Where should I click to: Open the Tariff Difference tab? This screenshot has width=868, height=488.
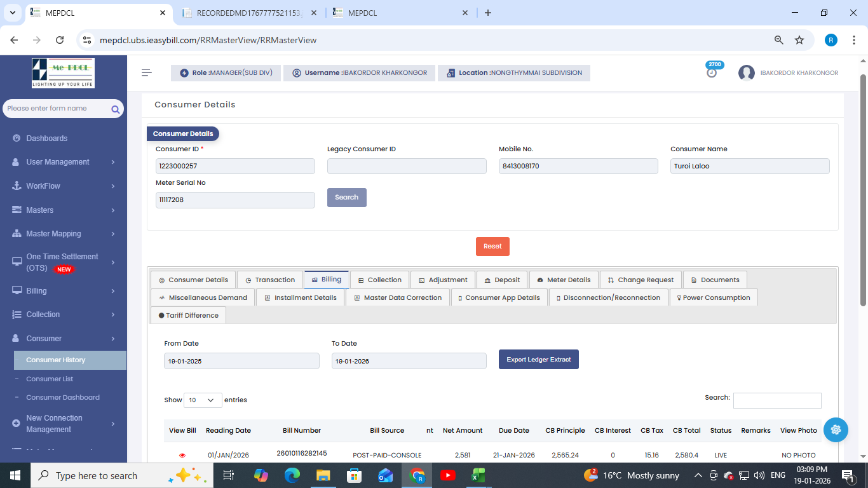(188, 315)
